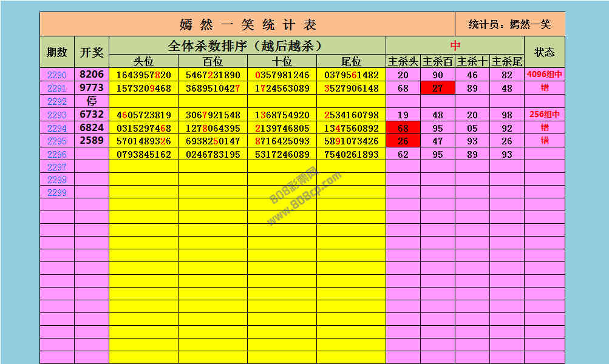Click the red 中 header cell

pos(455,45)
